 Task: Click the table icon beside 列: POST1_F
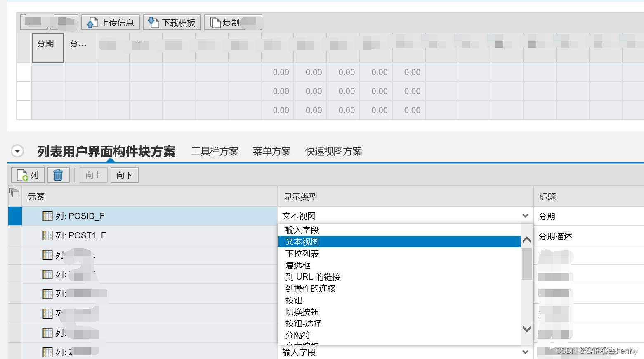(x=47, y=235)
